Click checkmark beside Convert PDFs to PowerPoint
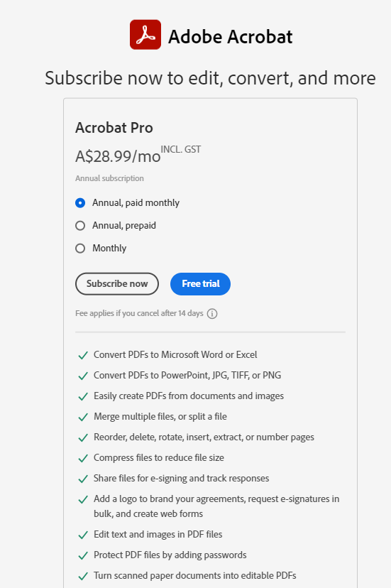Image resolution: width=391 pixels, height=588 pixels. [x=83, y=376]
